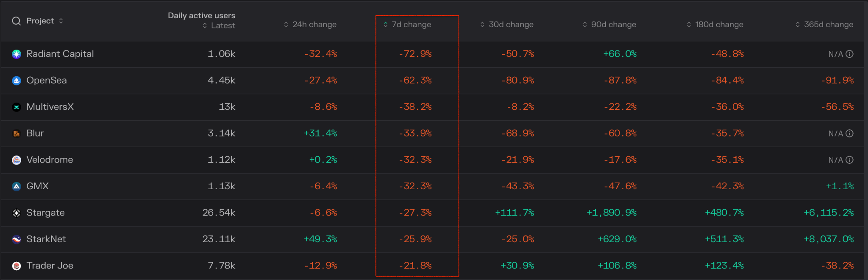Viewport: 868px width, 280px height.
Task: Click Stargate's +111.7% 30d change
Action: pos(515,213)
